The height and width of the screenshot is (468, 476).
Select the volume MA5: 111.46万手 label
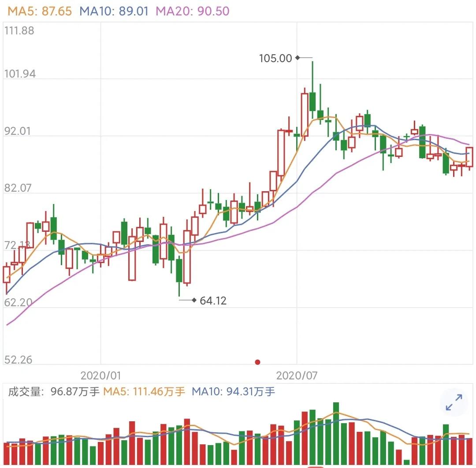point(144,391)
